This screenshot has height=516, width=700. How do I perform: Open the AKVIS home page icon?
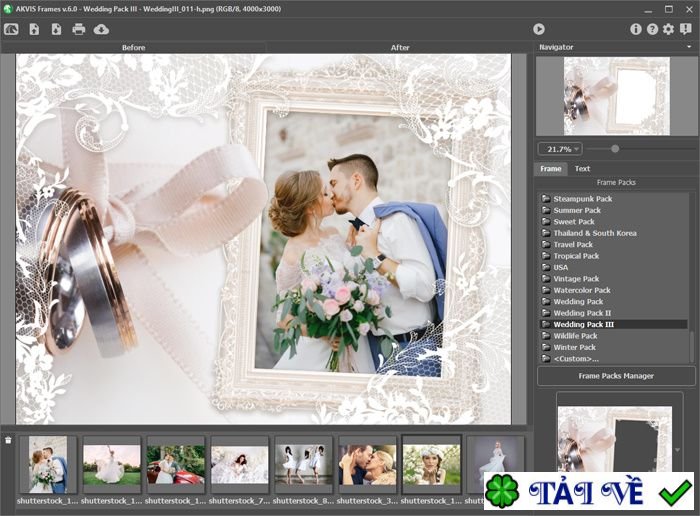point(11,29)
